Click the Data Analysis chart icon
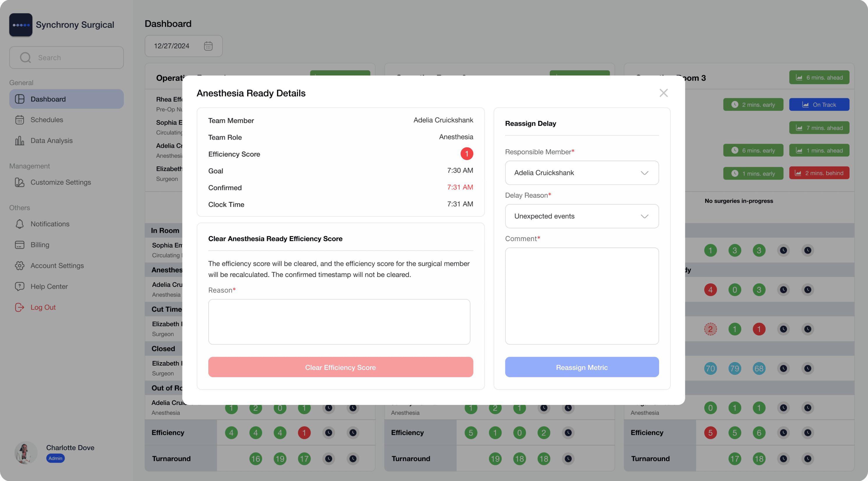This screenshot has width=868, height=481. click(x=20, y=141)
